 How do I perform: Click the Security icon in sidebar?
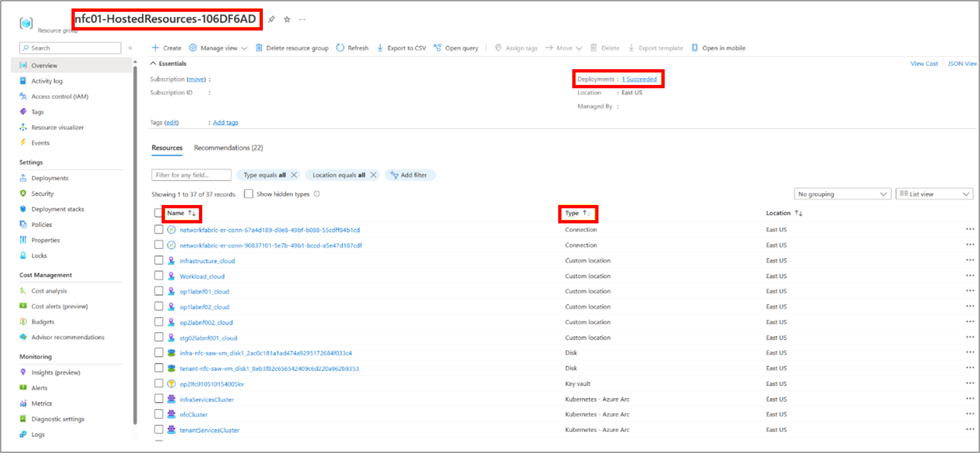click(x=23, y=193)
